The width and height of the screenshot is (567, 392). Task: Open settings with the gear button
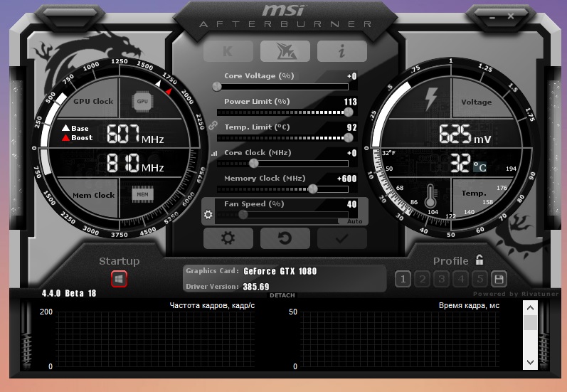tap(228, 238)
